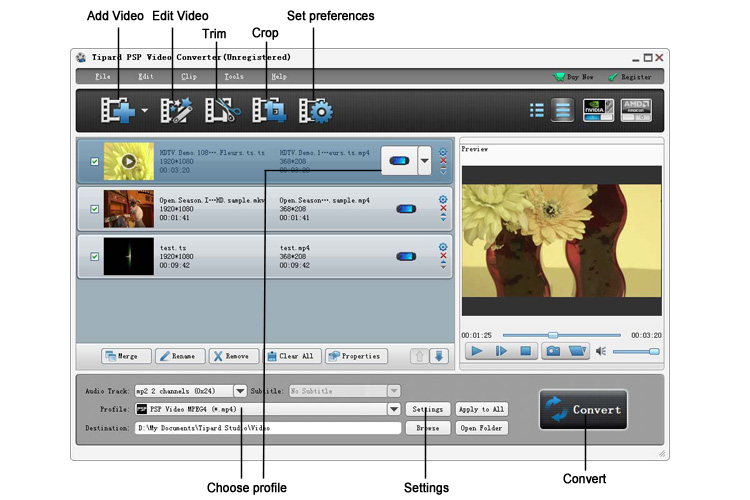Remove Open Season row with red X
The height and width of the screenshot is (500, 750).
443,208
